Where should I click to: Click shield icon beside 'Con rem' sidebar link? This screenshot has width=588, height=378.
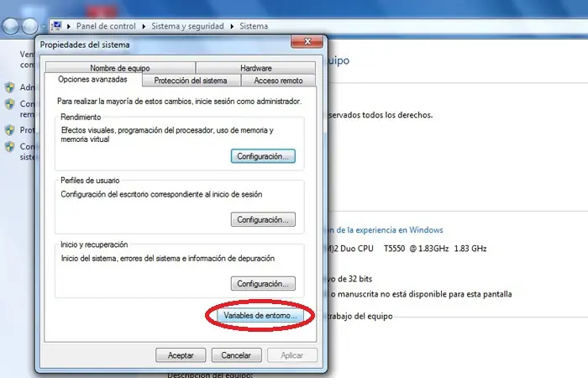pos(10,104)
